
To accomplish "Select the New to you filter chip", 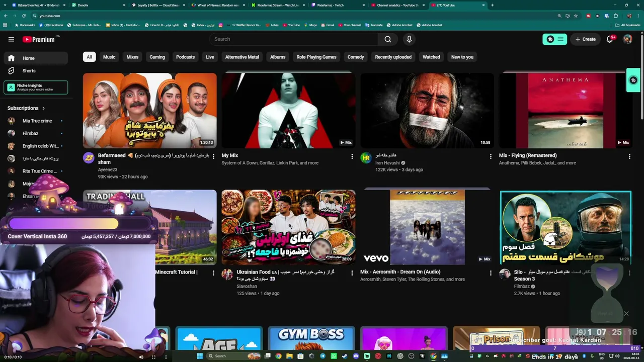I will 462,57.
